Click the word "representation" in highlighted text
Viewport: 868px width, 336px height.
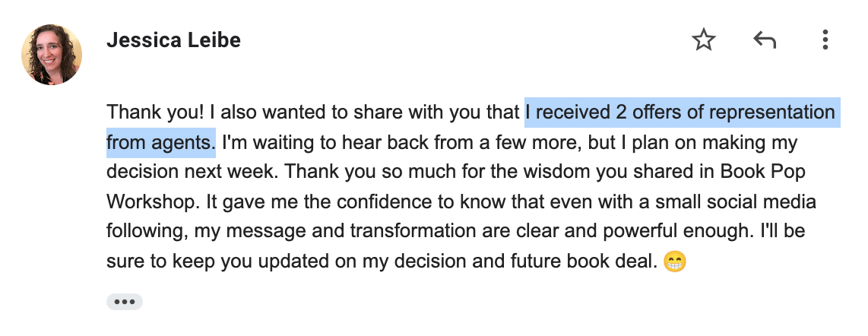771,113
